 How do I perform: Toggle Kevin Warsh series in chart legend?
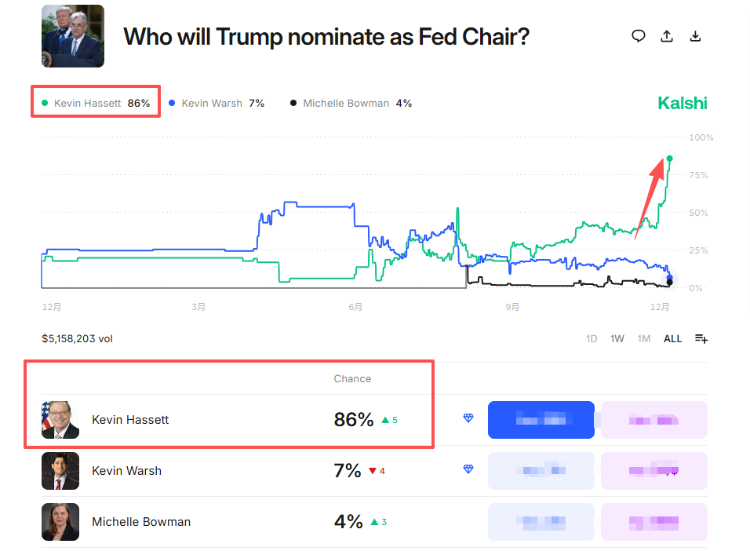point(216,103)
